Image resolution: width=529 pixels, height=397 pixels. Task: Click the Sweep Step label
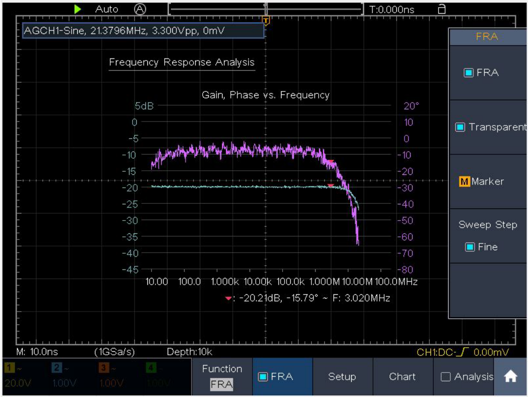(488, 225)
